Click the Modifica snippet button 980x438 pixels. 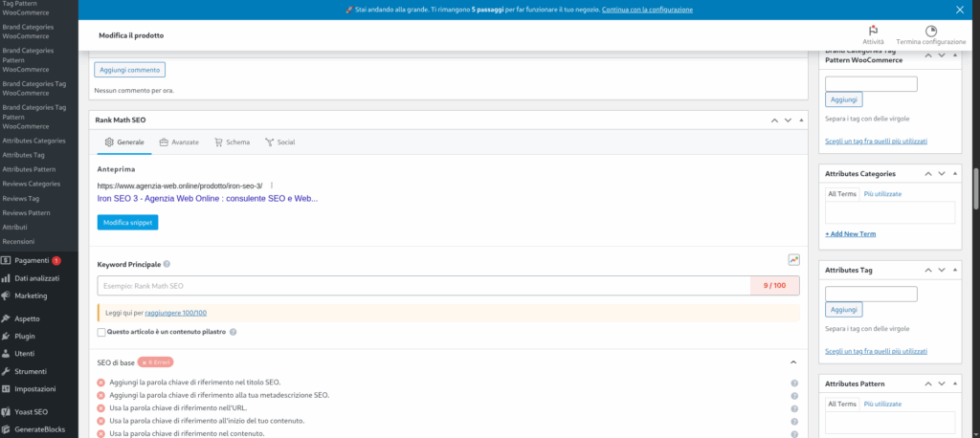pos(127,223)
